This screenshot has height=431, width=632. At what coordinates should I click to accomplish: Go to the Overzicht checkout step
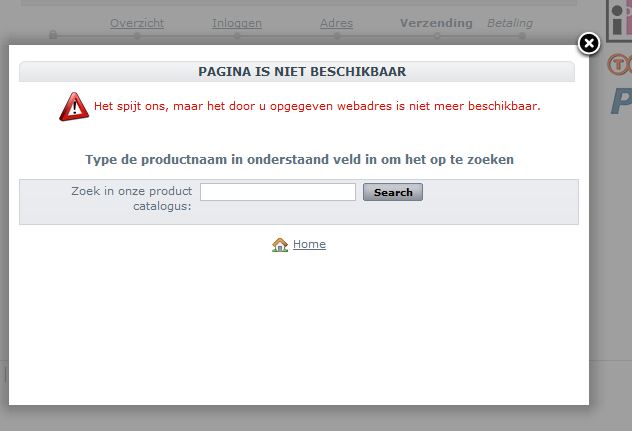(x=137, y=23)
